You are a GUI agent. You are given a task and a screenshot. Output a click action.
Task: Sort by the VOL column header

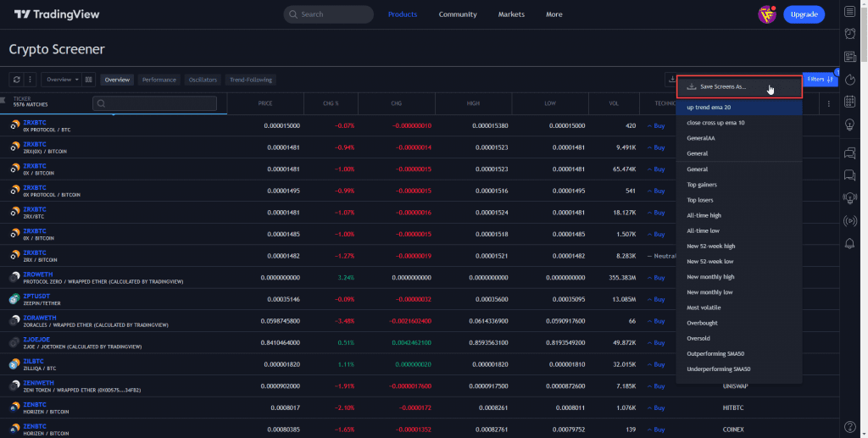614,103
